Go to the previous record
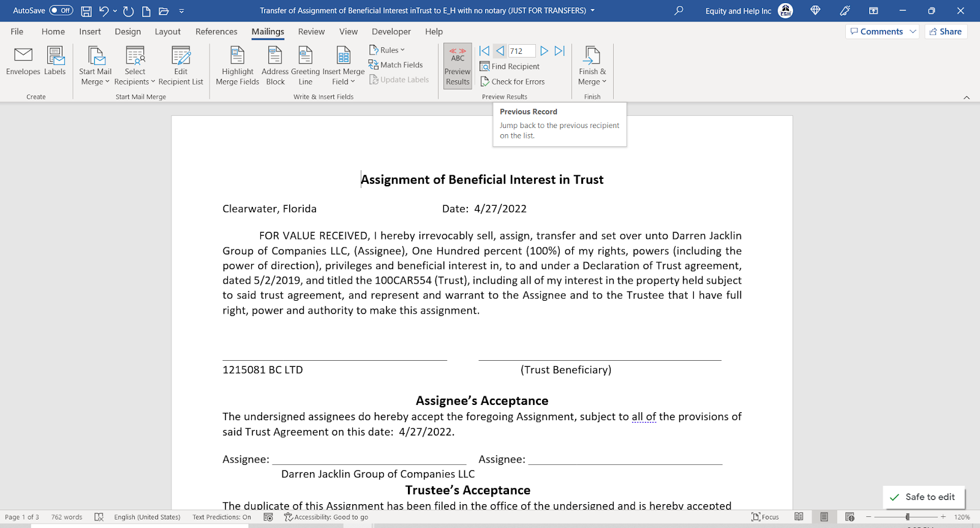 tap(500, 51)
